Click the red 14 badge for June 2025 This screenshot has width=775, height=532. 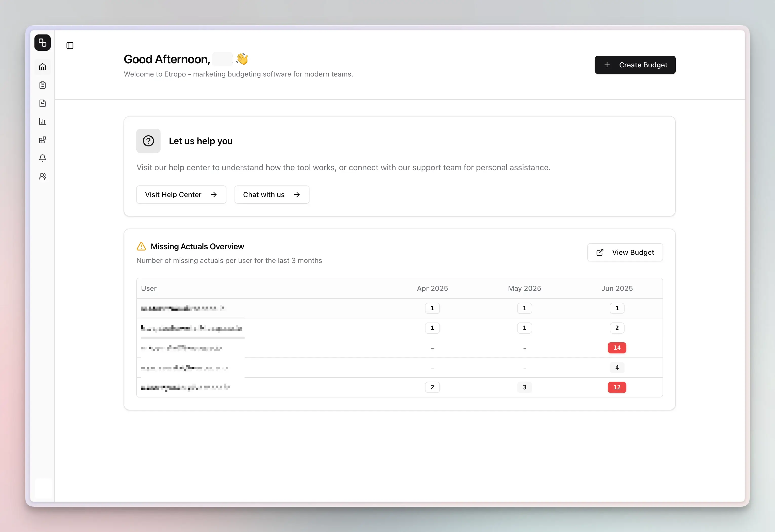(x=617, y=348)
